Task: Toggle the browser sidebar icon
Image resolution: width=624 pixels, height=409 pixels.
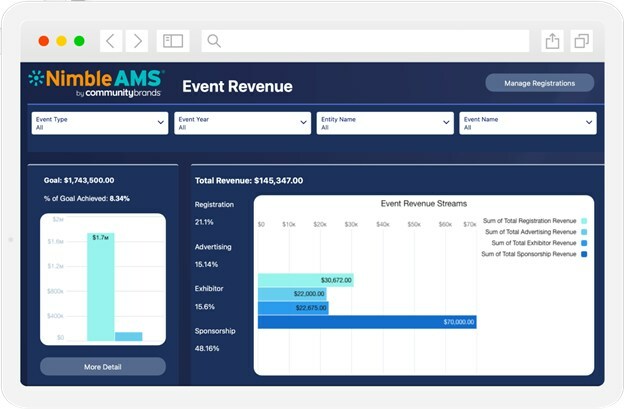Action: (173, 41)
